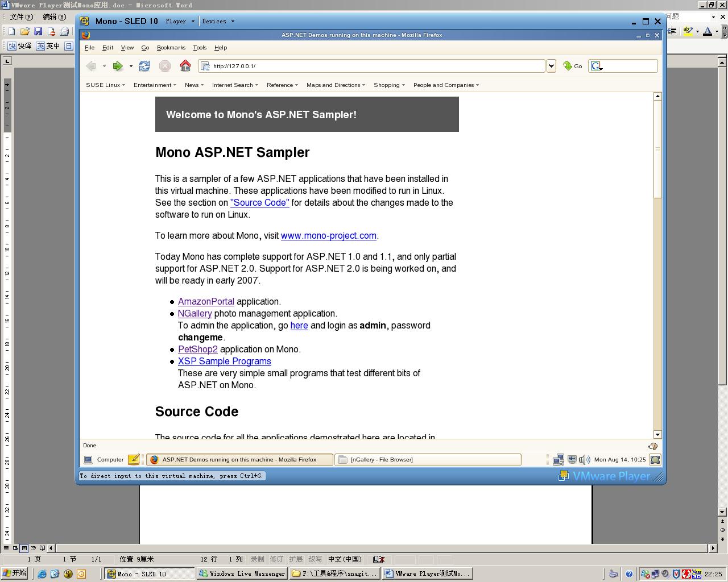Click Internet Explorer quick launch icon

[x=42, y=574]
